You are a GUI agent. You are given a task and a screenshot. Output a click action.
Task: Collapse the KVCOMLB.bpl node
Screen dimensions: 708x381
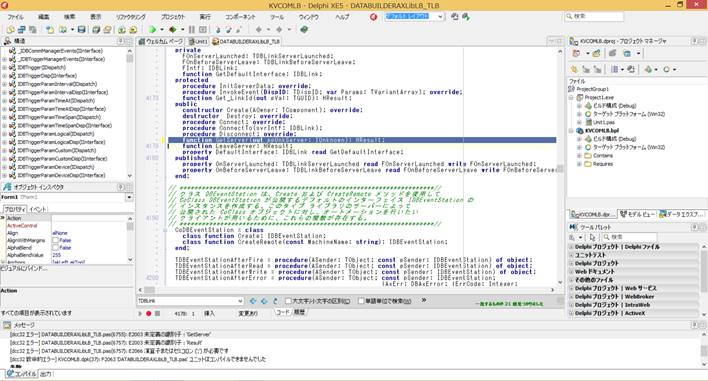571,130
